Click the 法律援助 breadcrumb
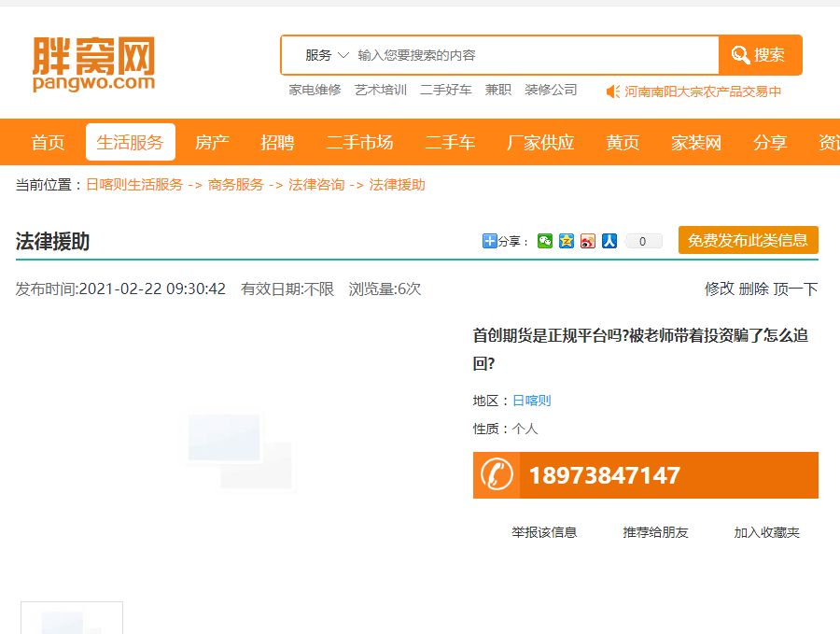 coord(397,185)
